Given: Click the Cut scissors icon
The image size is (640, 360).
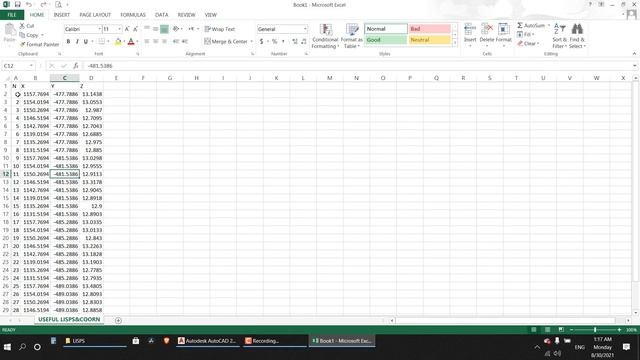Looking at the screenshot, I should click(x=22, y=26).
